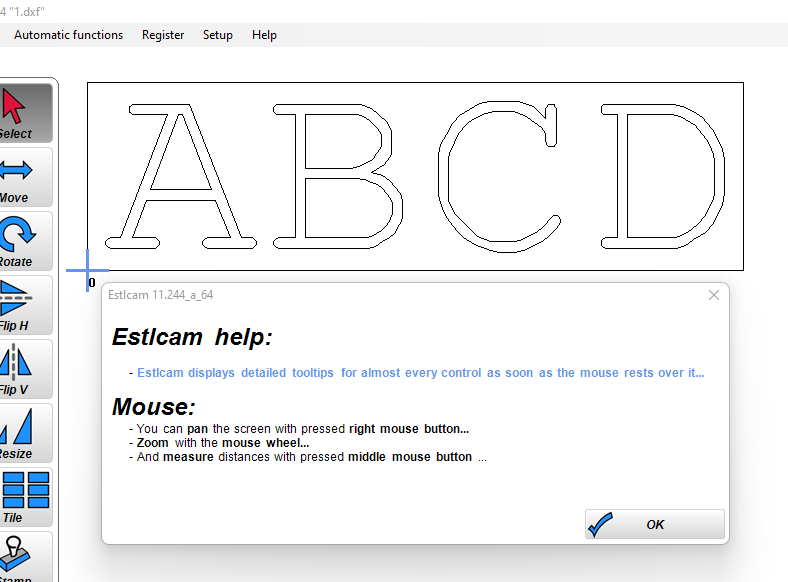Open the Register menu
The width and height of the screenshot is (788, 582).
163,35
